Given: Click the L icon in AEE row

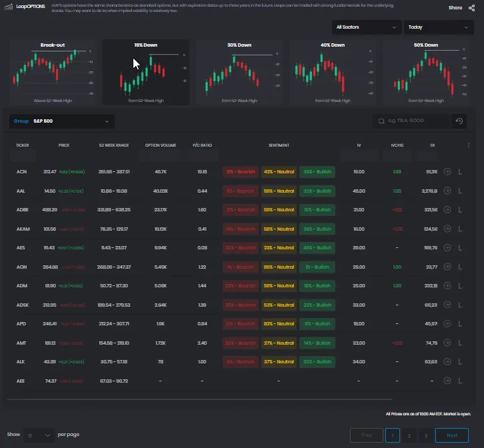Looking at the screenshot, I should click(460, 381).
